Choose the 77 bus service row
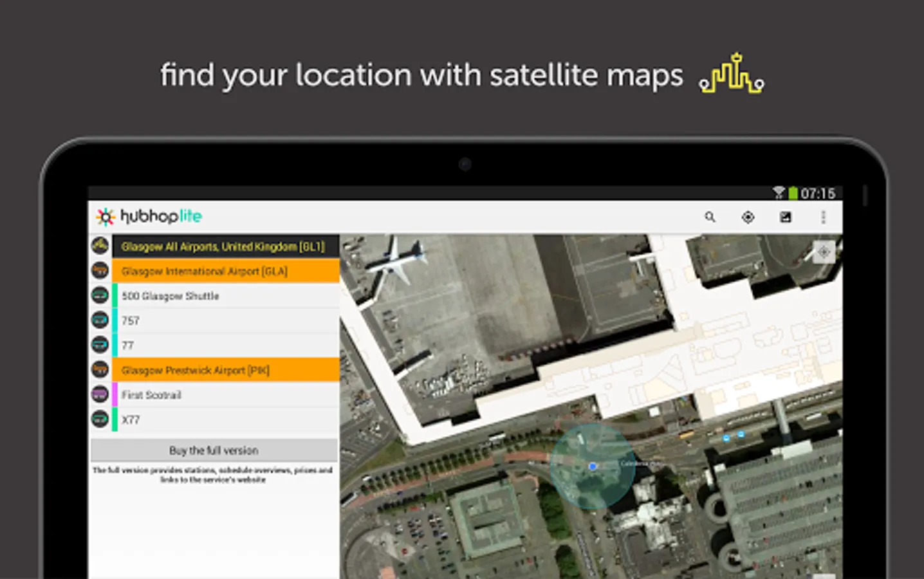 226,345
